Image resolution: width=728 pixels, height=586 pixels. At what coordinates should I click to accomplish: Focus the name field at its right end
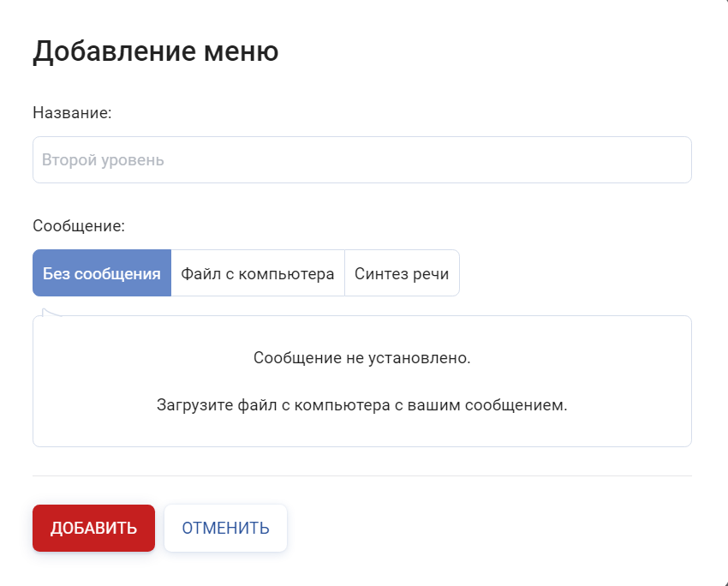668,160
